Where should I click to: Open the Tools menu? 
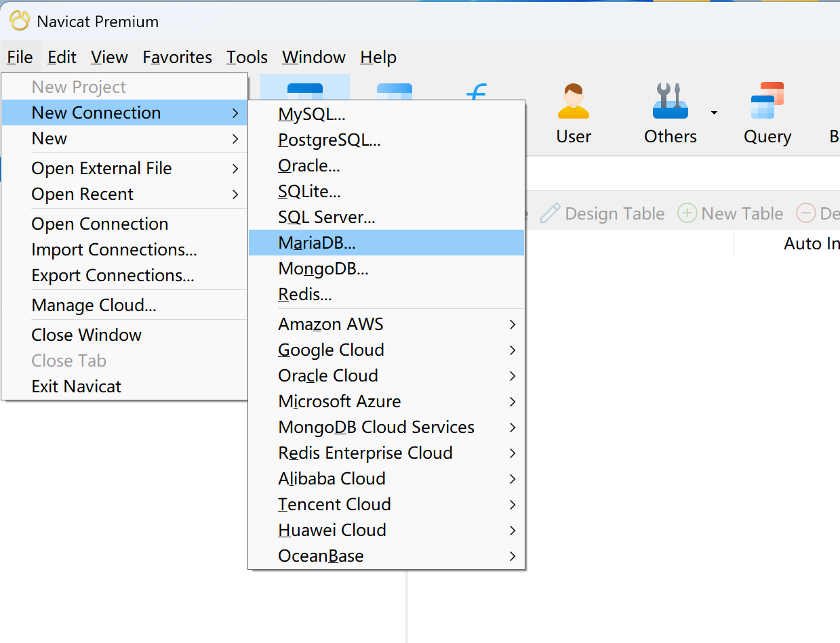[x=247, y=58]
